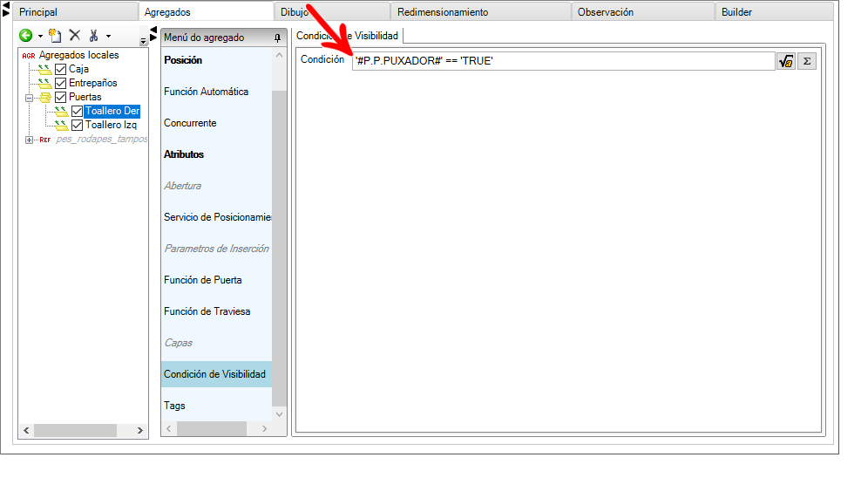Open the back arrow dropdown
Image resolution: width=868 pixels, height=478 pixels.
coord(40,37)
